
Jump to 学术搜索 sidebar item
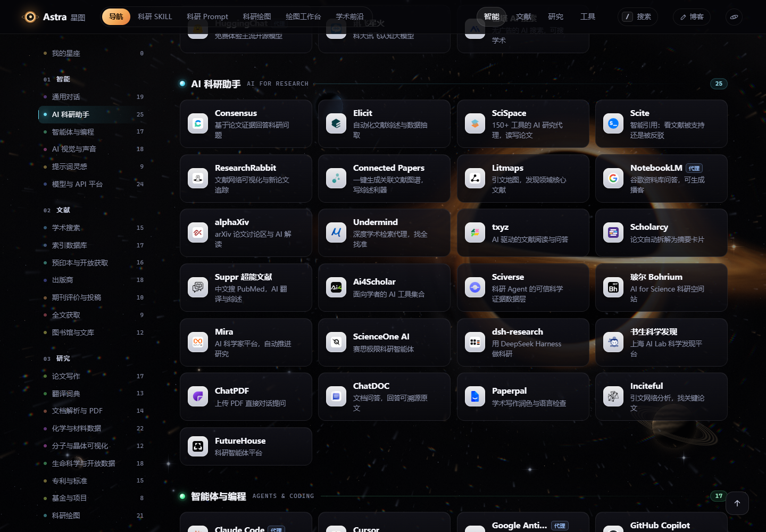tap(94, 228)
